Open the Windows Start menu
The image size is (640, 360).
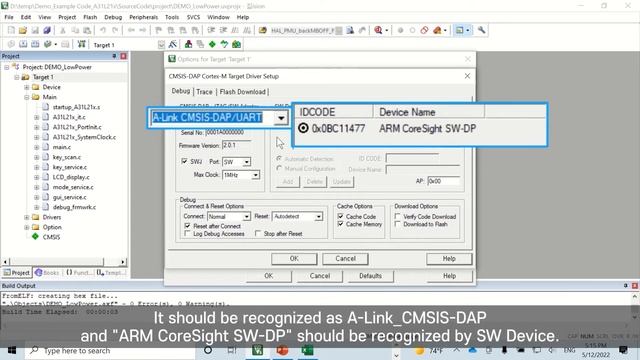tap(12, 350)
